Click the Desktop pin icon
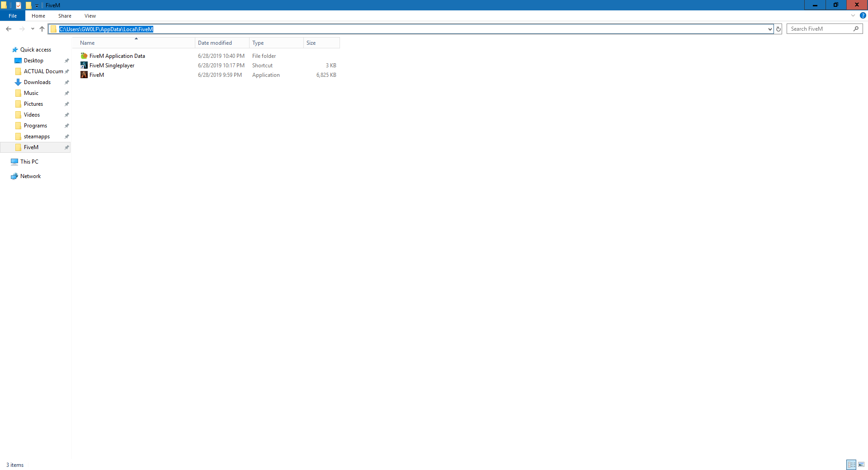868x470 pixels. [x=67, y=61]
